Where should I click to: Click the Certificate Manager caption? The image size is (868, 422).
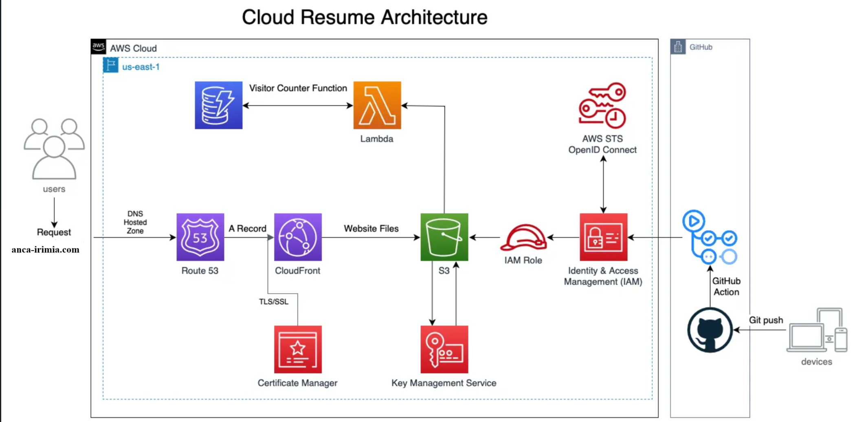pyautogui.click(x=298, y=383)
